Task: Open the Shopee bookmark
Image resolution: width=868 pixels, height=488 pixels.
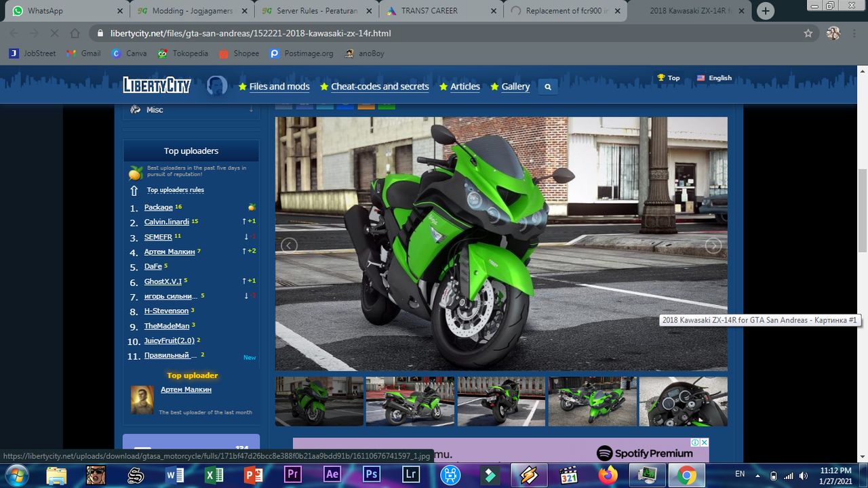Action: 239,54
